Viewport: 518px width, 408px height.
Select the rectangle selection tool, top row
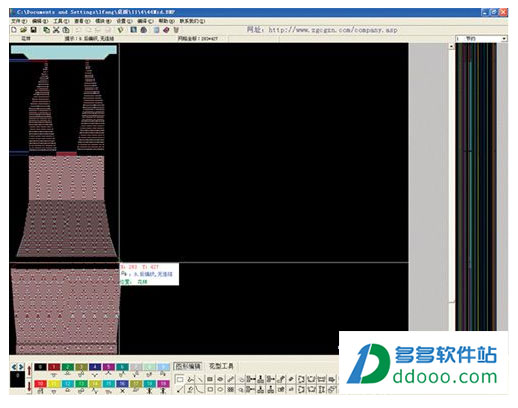click(180, 379)
